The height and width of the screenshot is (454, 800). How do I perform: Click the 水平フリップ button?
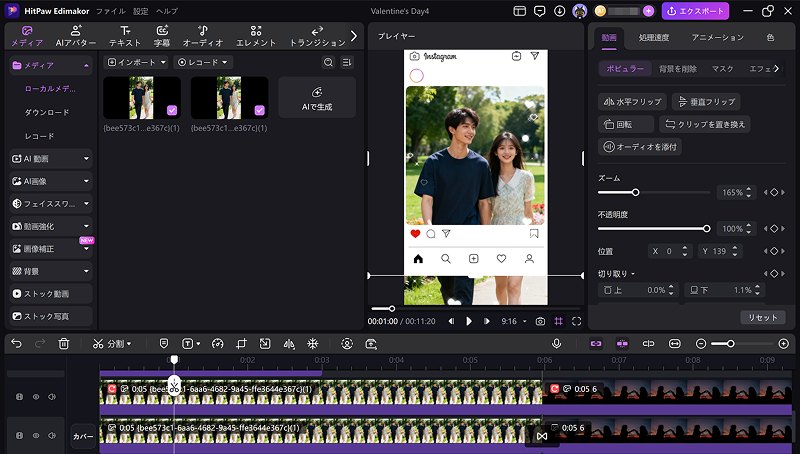[x=633, y=102]
